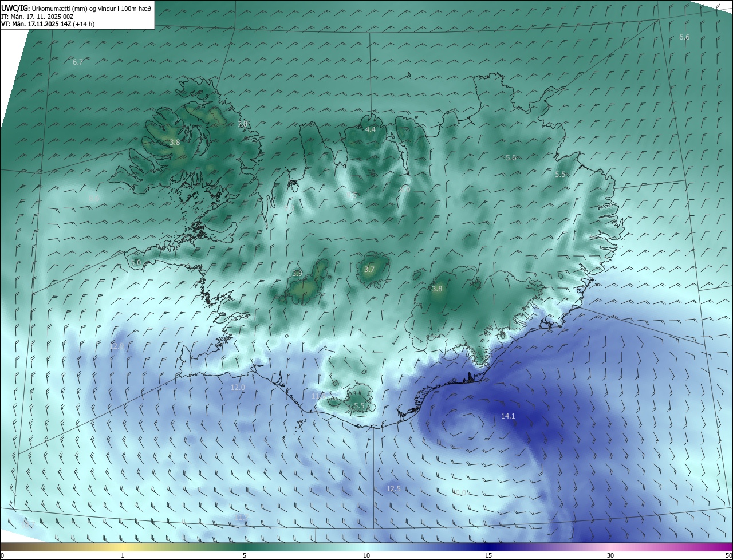
Task: Click the map title 'Úrkomumætti (mm) og vindur í 100m hæð'
Action: (x=91, y=9)
